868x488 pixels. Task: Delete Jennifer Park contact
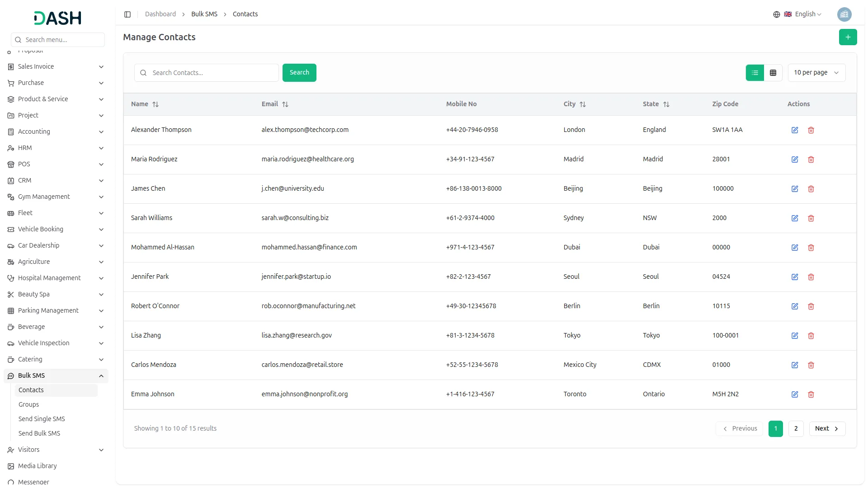[811, 277]
